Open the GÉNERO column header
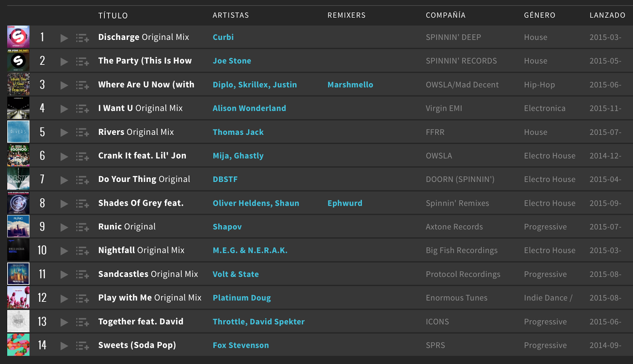 point(540,15)
